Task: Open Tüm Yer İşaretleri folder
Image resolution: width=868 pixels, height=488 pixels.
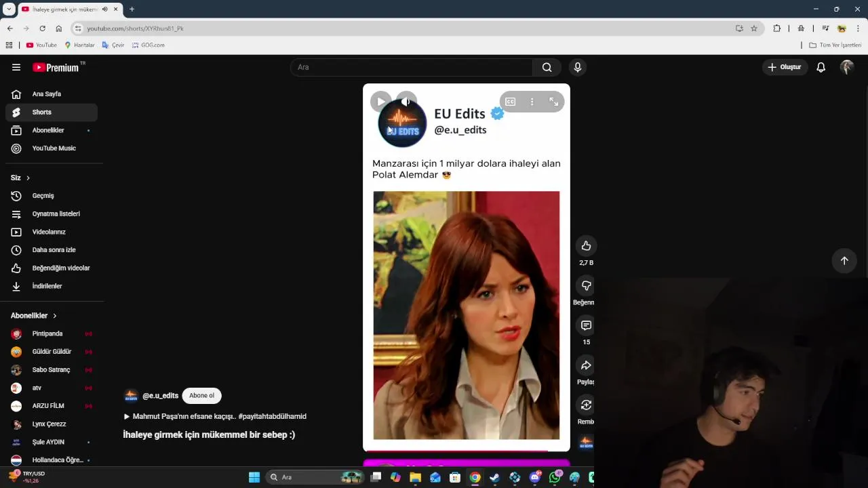Action: click(835, 45)
